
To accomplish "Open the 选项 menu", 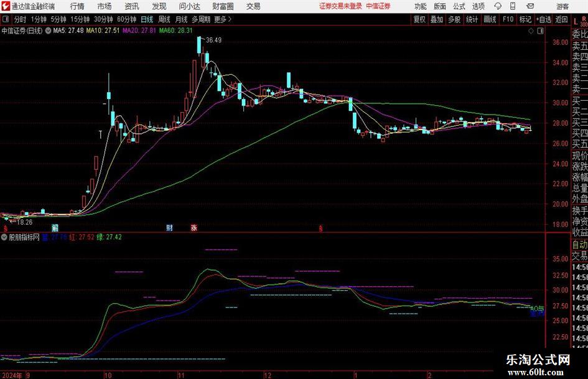I will point(478,6).
